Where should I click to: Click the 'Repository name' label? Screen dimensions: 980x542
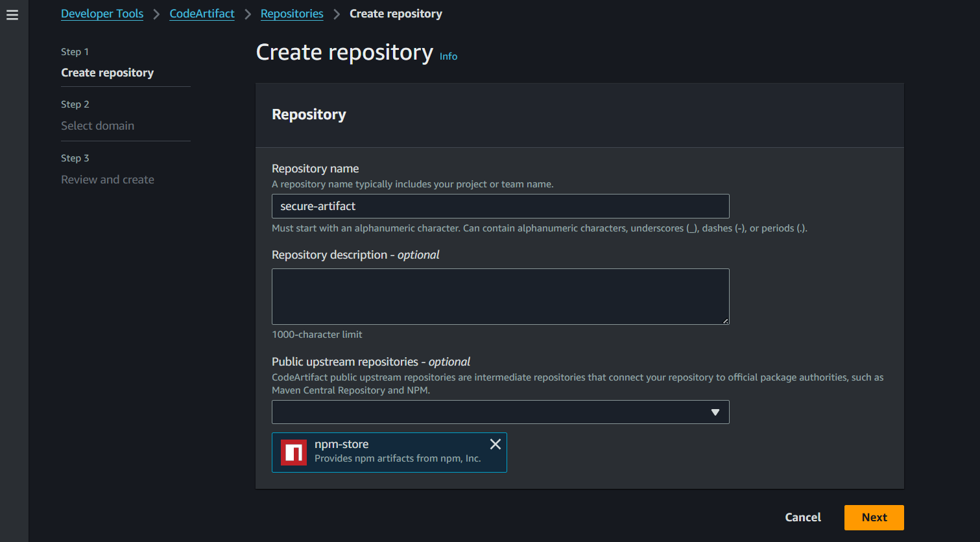pos(315,169)
